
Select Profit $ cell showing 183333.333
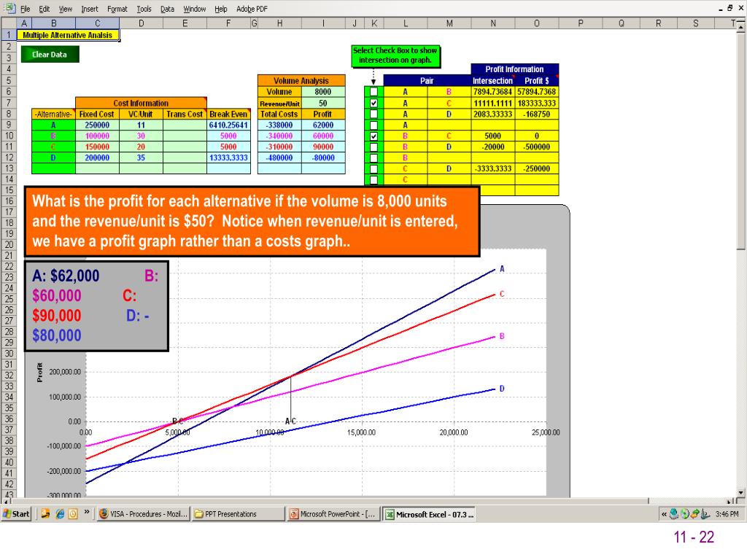click(536, 104)
